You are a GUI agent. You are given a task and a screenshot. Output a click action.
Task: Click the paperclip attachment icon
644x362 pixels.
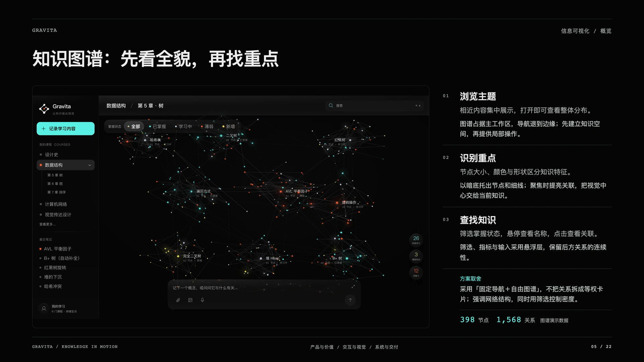click(x=178, y=300)
